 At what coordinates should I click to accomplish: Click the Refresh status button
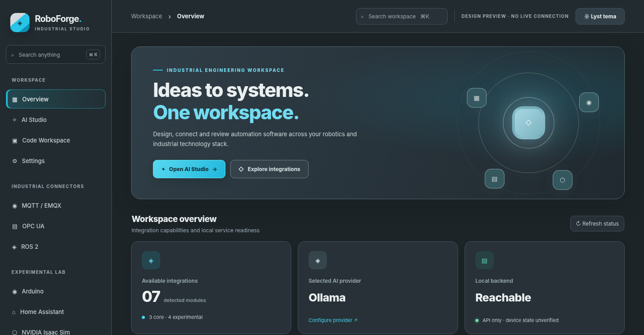(x=597, y=224)
